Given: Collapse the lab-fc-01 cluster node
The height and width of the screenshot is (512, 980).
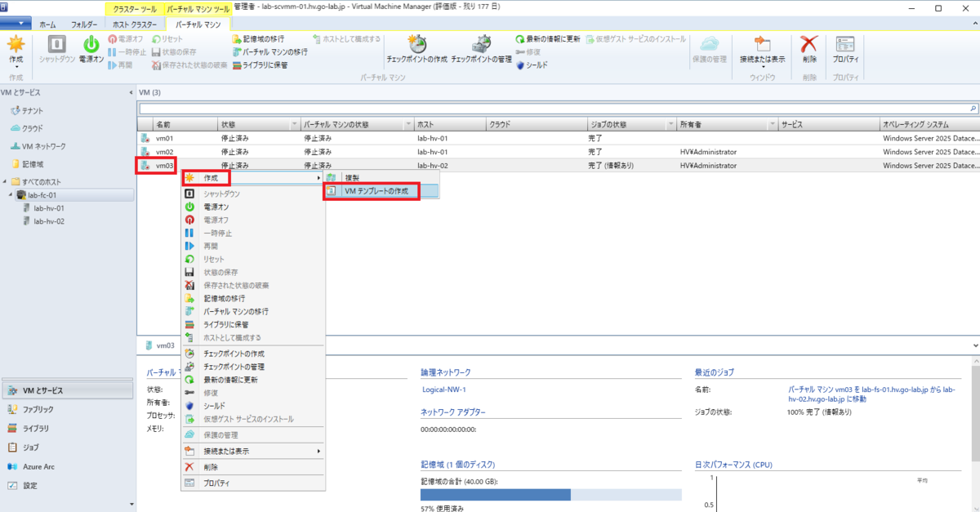Looking at the screenshot, I should [11, 195].
